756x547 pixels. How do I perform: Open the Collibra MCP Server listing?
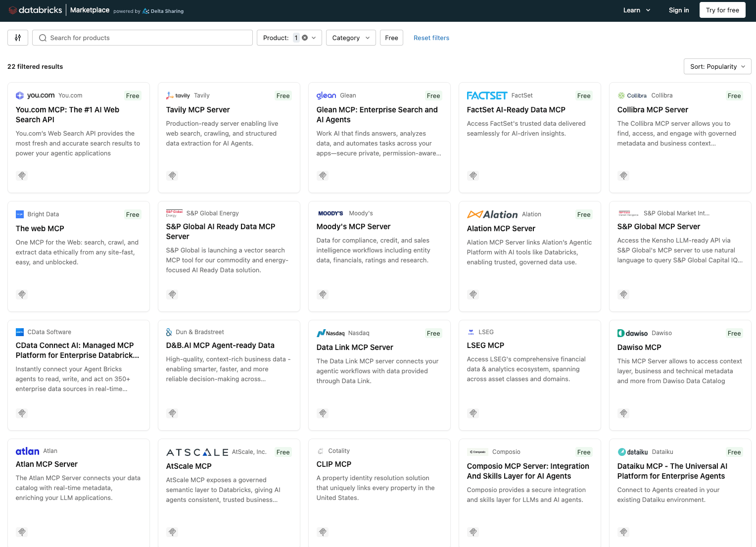tap(653, 109)
